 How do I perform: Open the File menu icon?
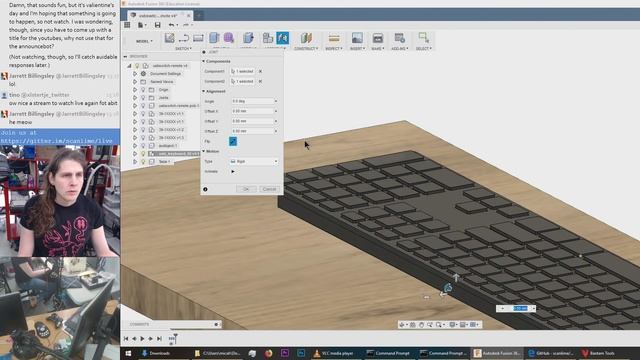(x=141, y=25)
